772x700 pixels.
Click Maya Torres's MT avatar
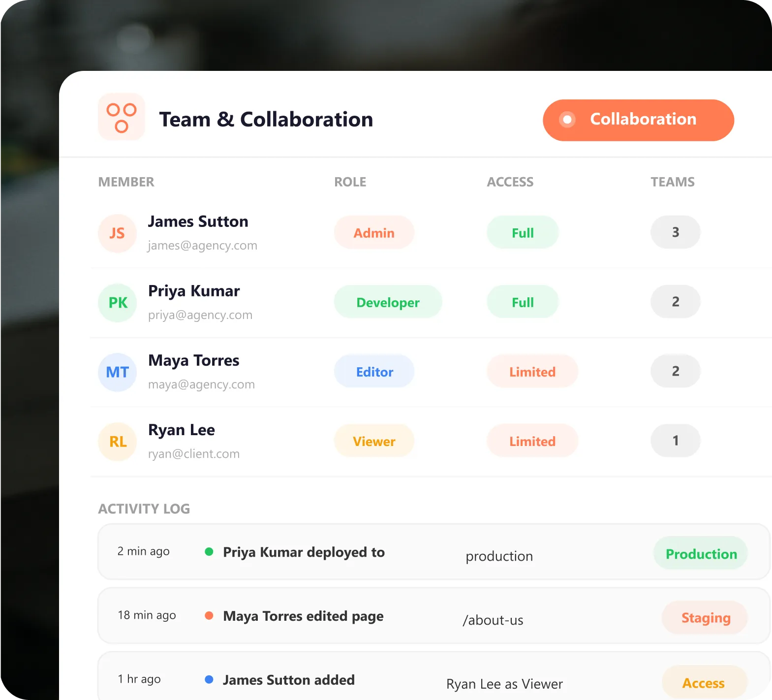117,372
